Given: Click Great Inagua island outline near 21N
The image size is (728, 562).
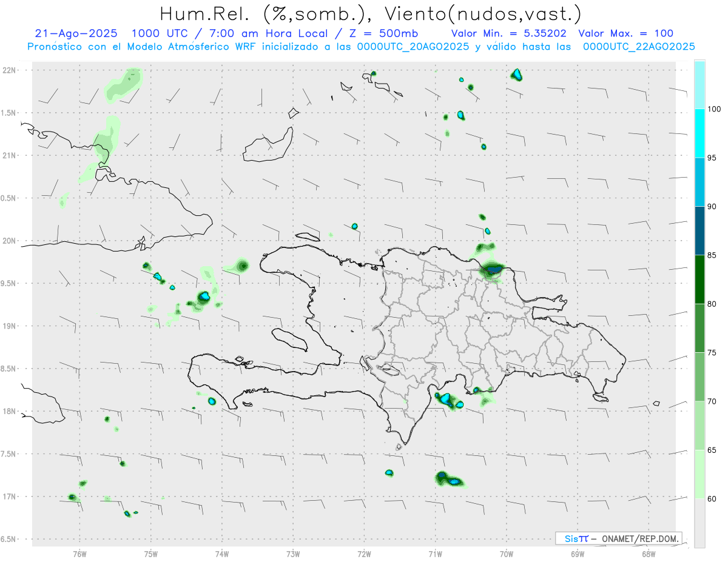Looking at the screenshot, I should (267, 144).
